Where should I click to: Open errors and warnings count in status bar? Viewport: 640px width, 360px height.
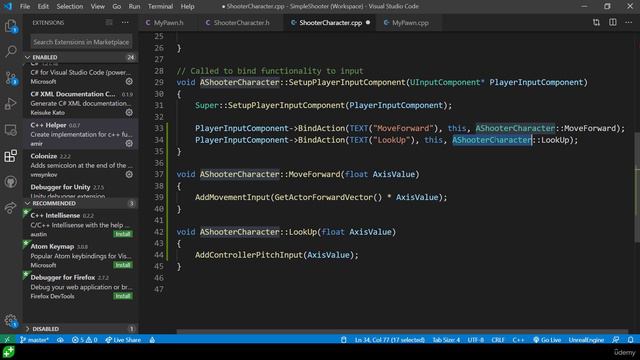[x=84, y=340]
